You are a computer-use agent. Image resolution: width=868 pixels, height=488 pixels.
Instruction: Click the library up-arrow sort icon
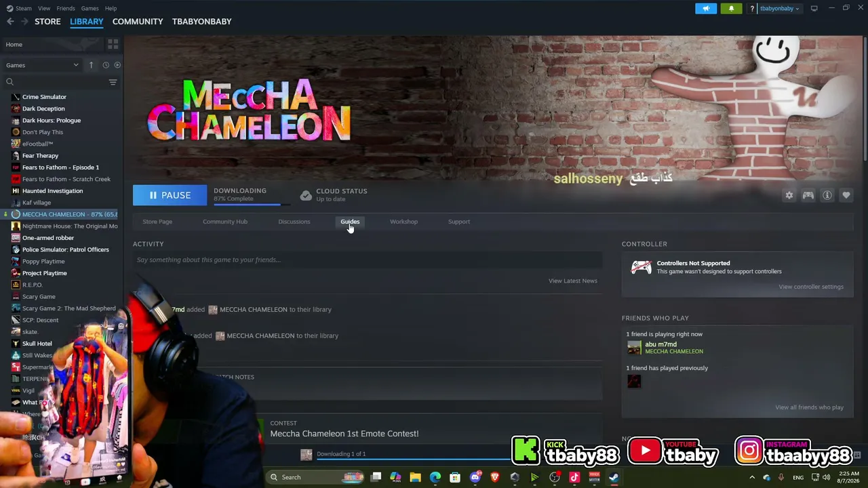pyautogui.click(x=91, y=65)
